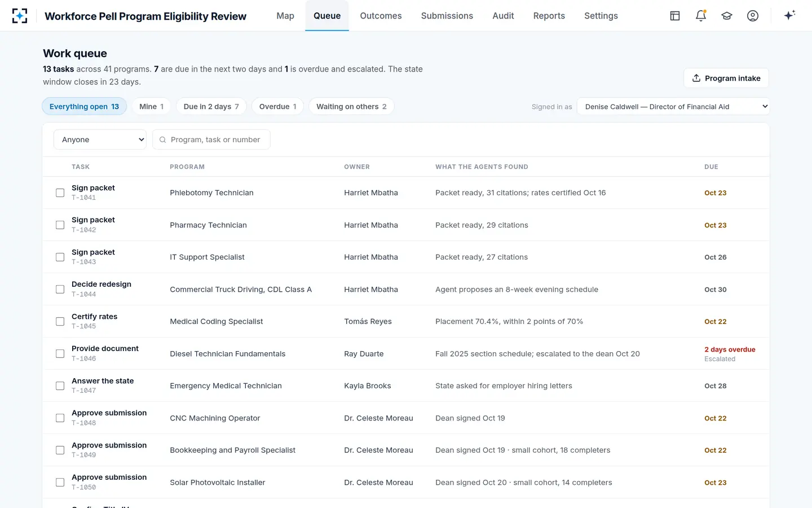Select the T-1046 Provide document checkbox
The height and width of the screenshot is (508, 812).
[60, 354]
